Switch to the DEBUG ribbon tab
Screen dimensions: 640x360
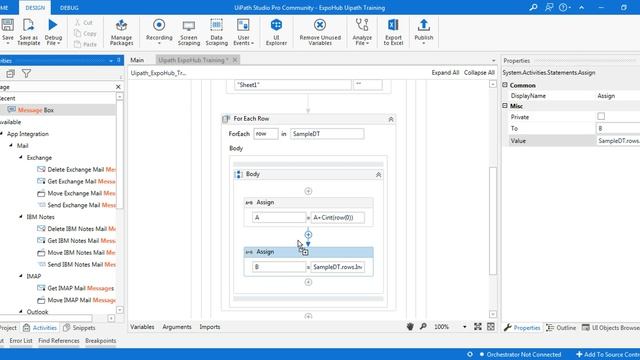[x=69, y=8]
